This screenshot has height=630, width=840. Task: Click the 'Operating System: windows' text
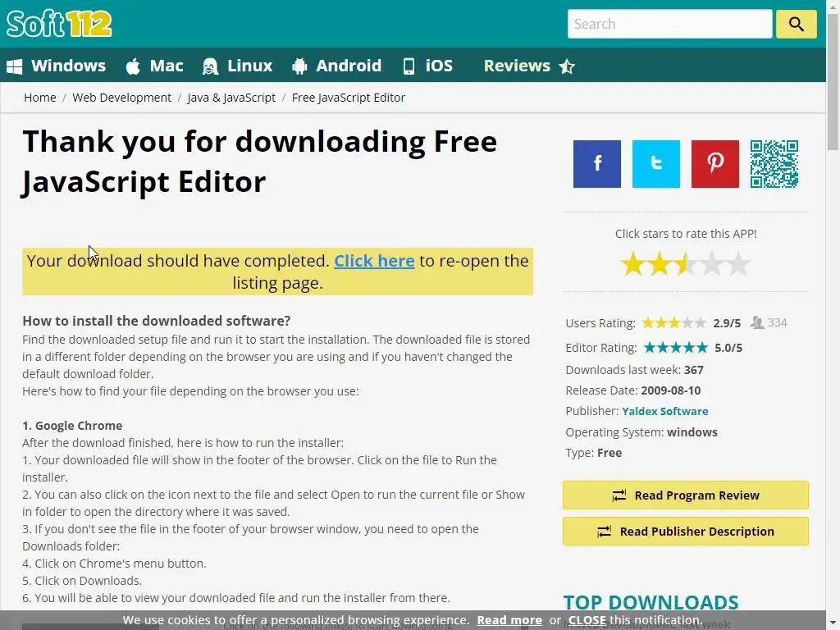coord(641,431)
